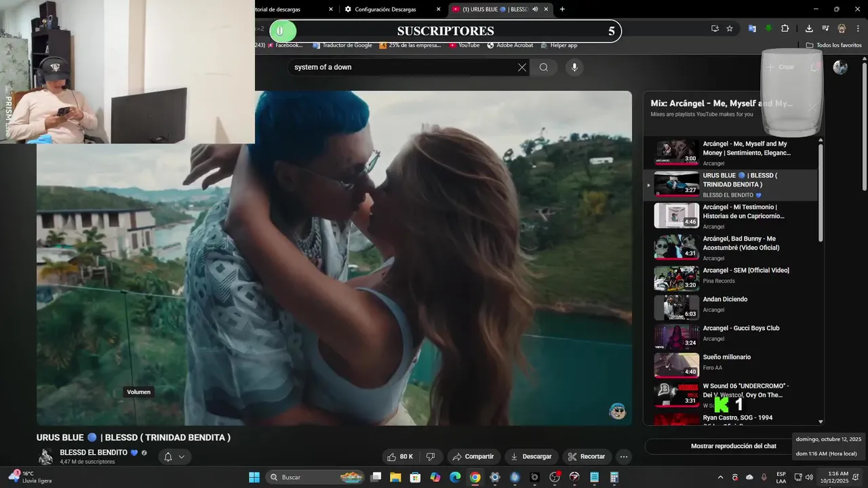Click Mostrar reproducción del chat

point(734,446)
